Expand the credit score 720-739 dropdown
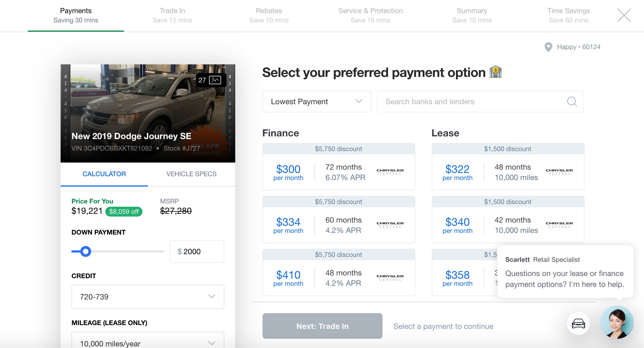Image resolution: width=644 pixels, height=348 pixels. (148, 297)
